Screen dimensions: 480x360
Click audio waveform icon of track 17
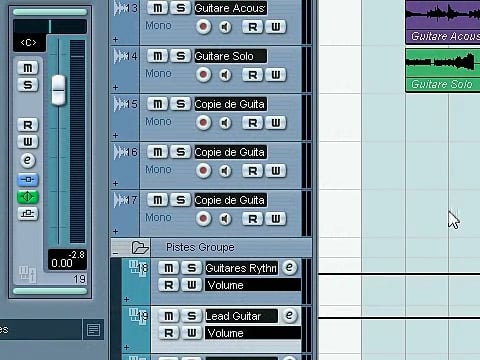point(119,200)
